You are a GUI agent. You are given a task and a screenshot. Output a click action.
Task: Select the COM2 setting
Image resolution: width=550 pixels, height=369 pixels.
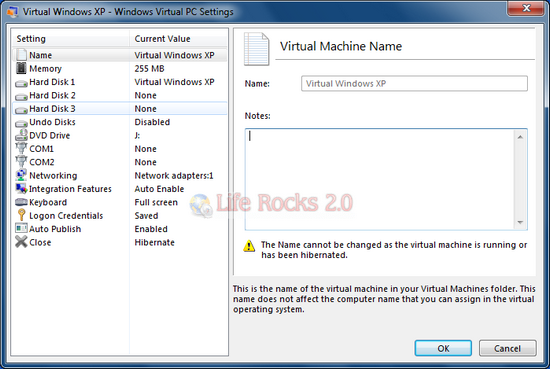(120, 162)
